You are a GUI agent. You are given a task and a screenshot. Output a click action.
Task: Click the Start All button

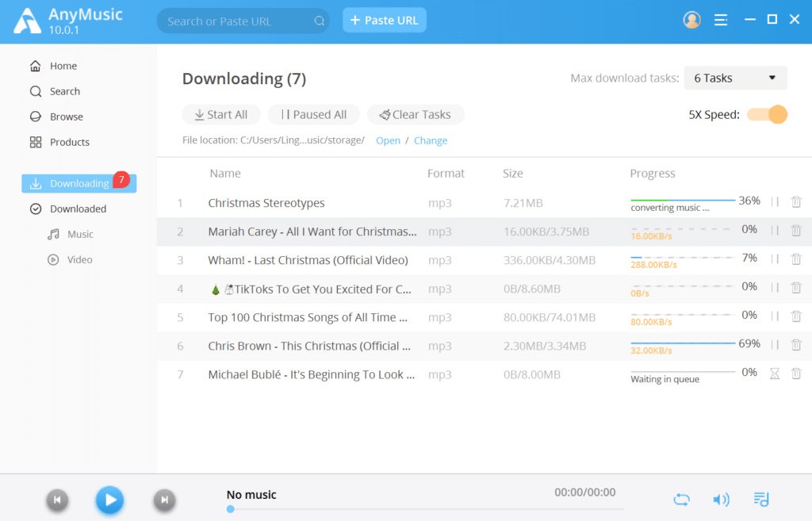(x=221, y=114)
